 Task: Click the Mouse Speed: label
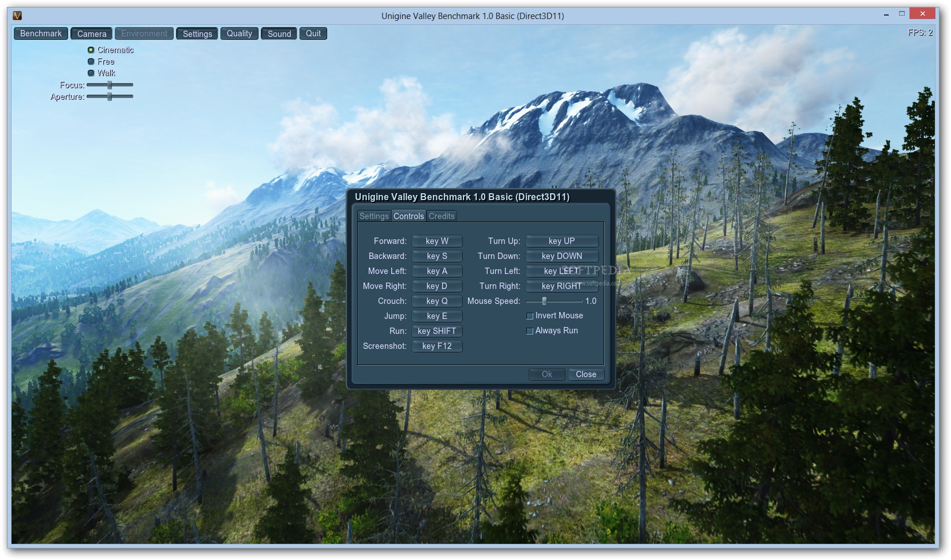(x=494, y=301)
